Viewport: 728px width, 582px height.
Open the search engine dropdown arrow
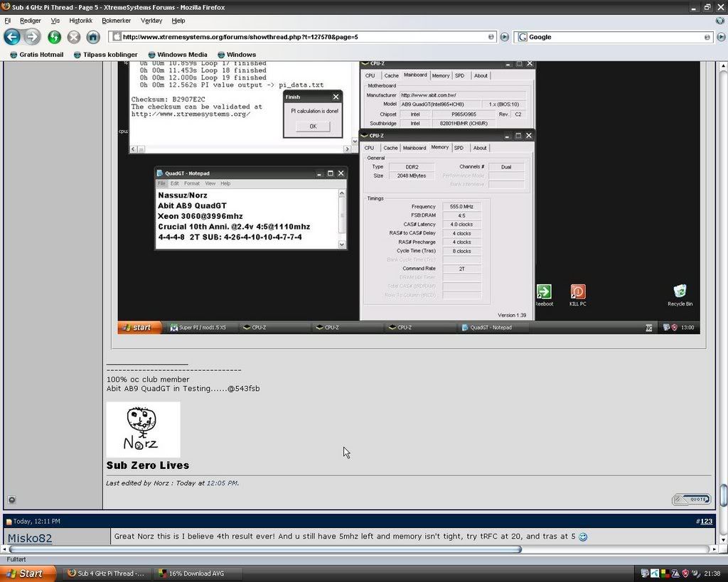[x=707, y=37]
